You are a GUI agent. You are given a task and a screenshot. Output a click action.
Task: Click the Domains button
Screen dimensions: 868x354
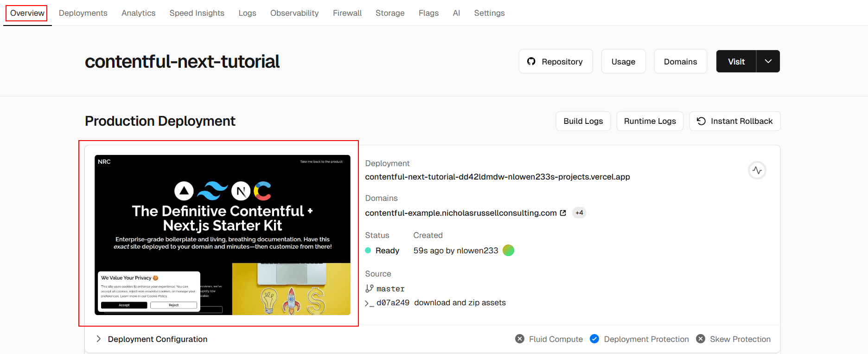click(x=680, y=62)
